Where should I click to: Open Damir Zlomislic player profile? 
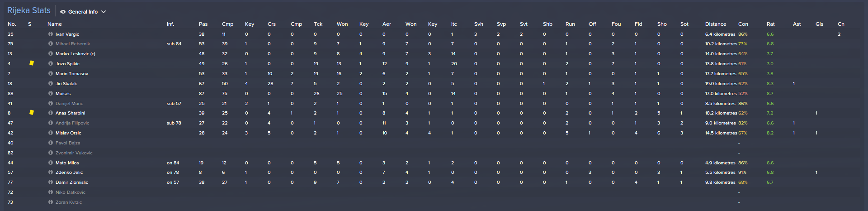72,182
